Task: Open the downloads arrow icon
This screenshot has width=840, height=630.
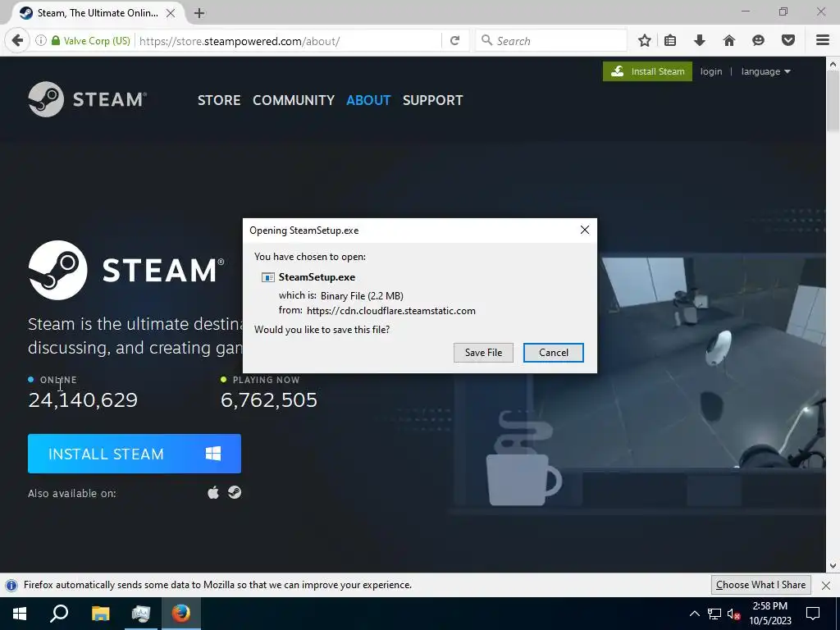Action: (x=700, y=41)
